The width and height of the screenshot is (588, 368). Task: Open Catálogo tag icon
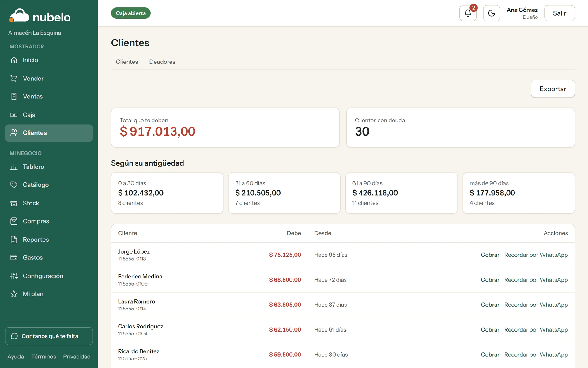14,185
